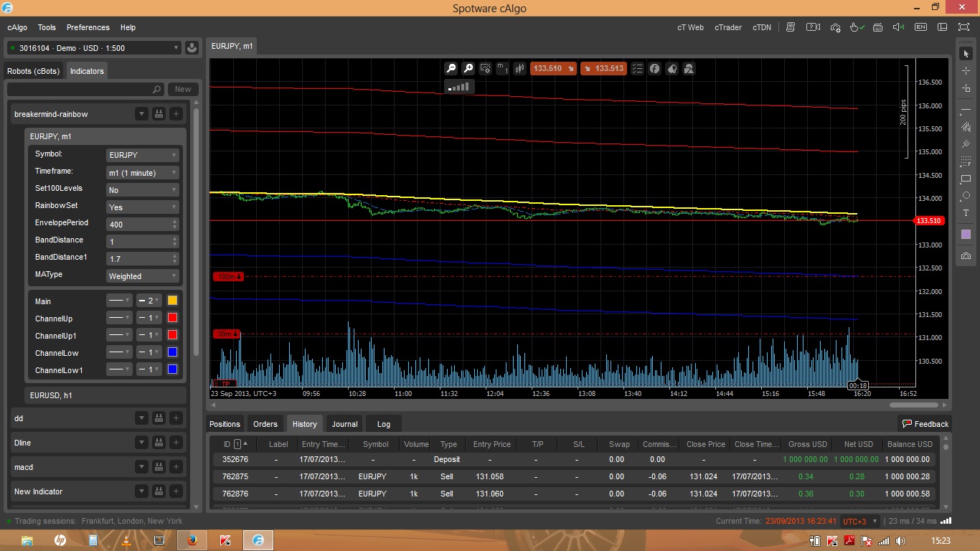Select the Fibonacci retracement tool
980x551 pixels.
coord(966,161)
